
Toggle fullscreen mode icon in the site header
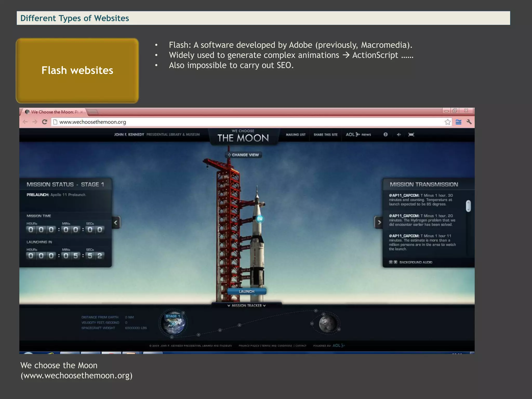[411, 134]
